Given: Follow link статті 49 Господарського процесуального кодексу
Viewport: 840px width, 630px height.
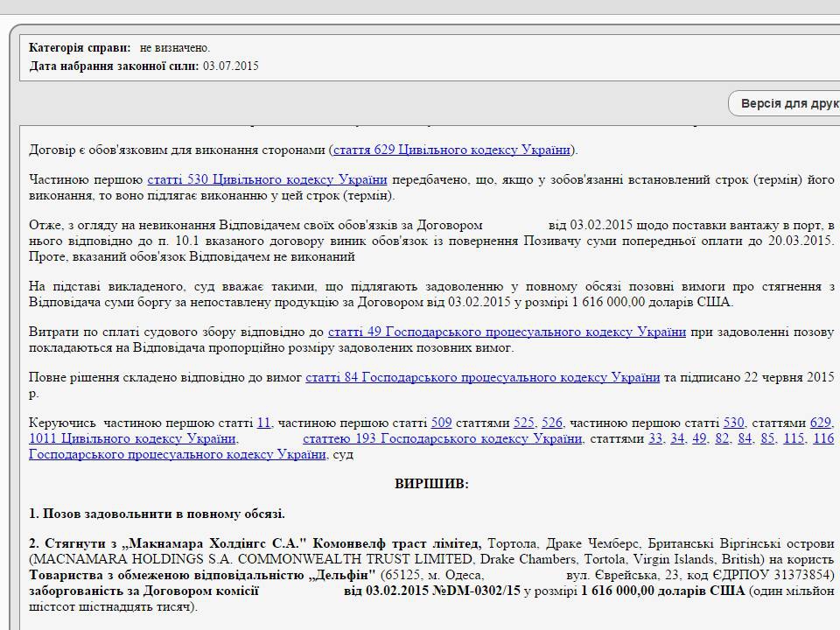Looking at the screenshot, I should coord(507,332).
